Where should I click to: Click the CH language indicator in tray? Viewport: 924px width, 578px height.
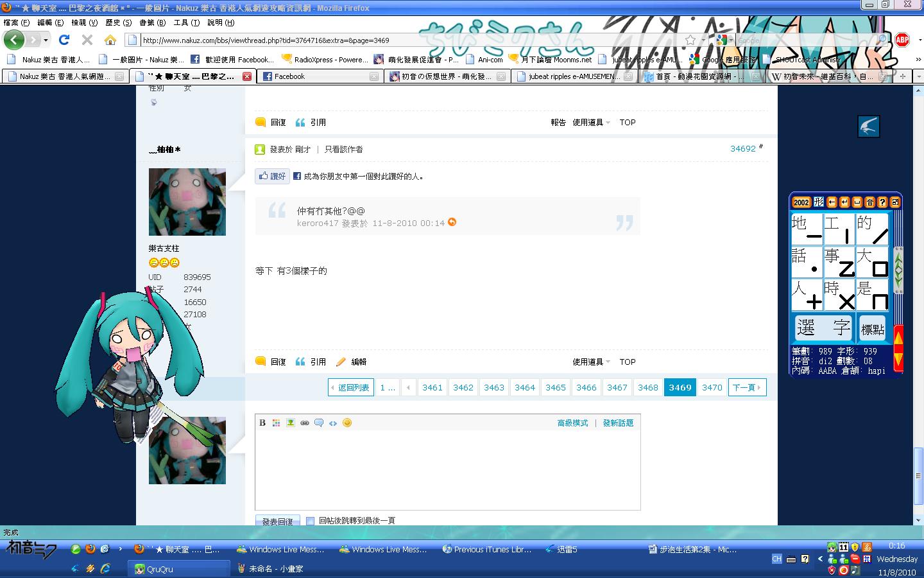[x=776, y=559]
